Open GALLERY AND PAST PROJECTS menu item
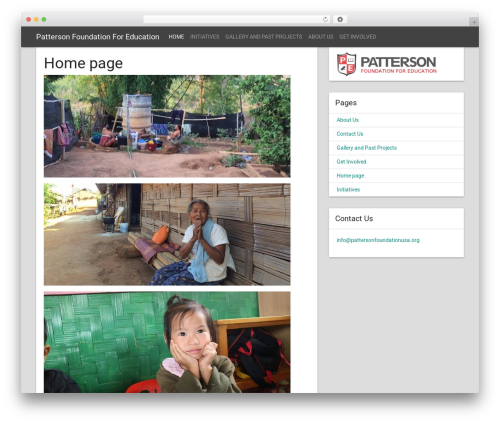Image resolution: width=500 pixels, height=423 pixels. (264, 37)
